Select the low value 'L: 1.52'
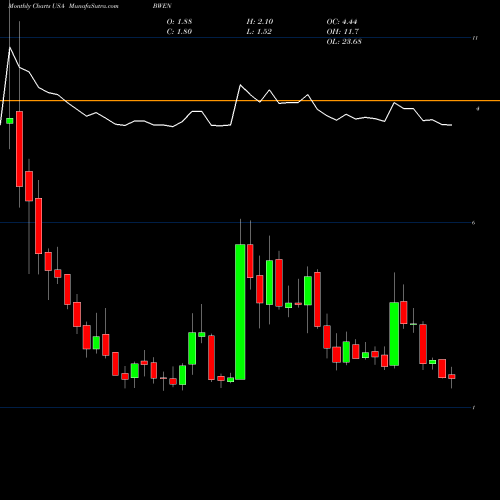The height and width of the screenshot is (500, 500). tap(259, 32)
